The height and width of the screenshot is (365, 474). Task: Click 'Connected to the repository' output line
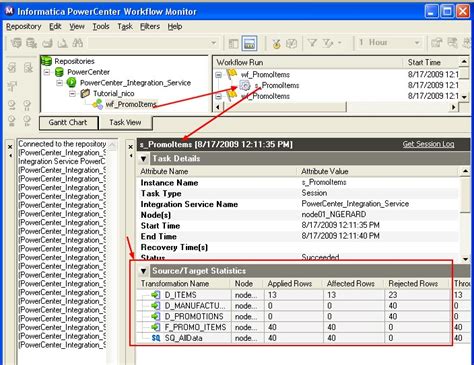(62, 144)
